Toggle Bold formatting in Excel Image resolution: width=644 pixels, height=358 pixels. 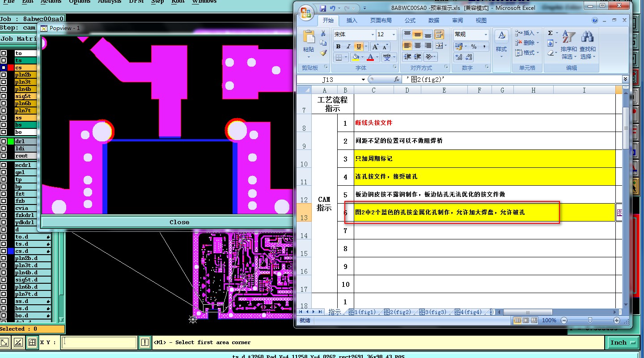[338, 47]
